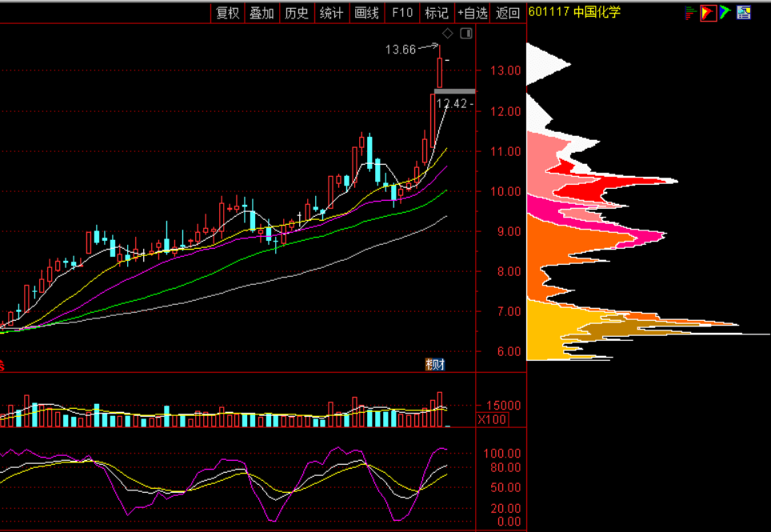Click the 财 finance badge on chart

[x=440, y=365]
